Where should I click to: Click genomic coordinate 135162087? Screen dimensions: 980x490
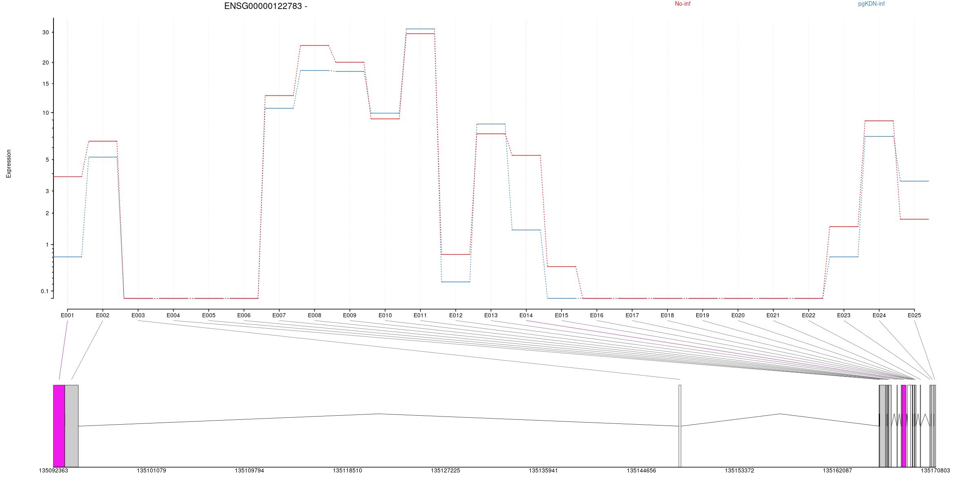coord(837,470)
